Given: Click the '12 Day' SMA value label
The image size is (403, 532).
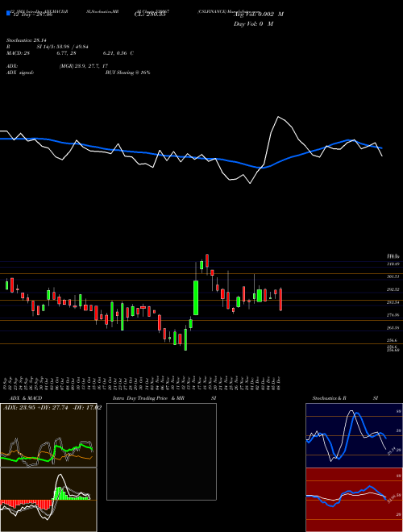Looking at the screenshot, I should [x=31, y=15].
